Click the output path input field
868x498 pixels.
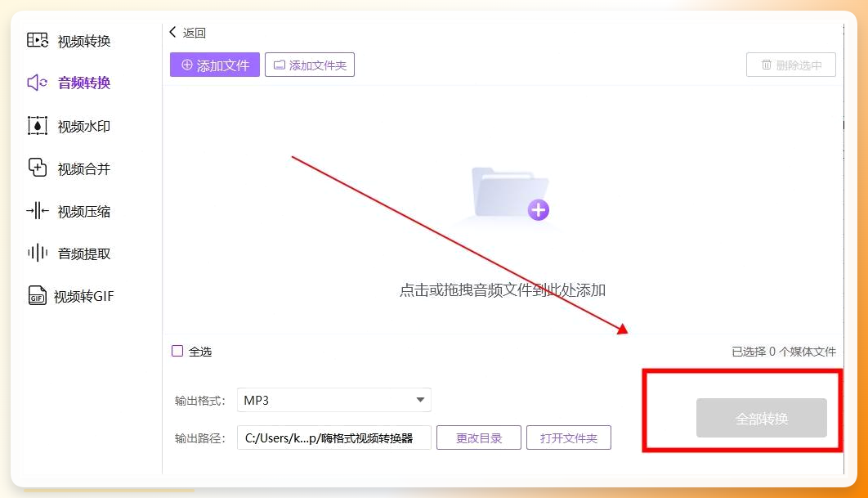(333, 437)
